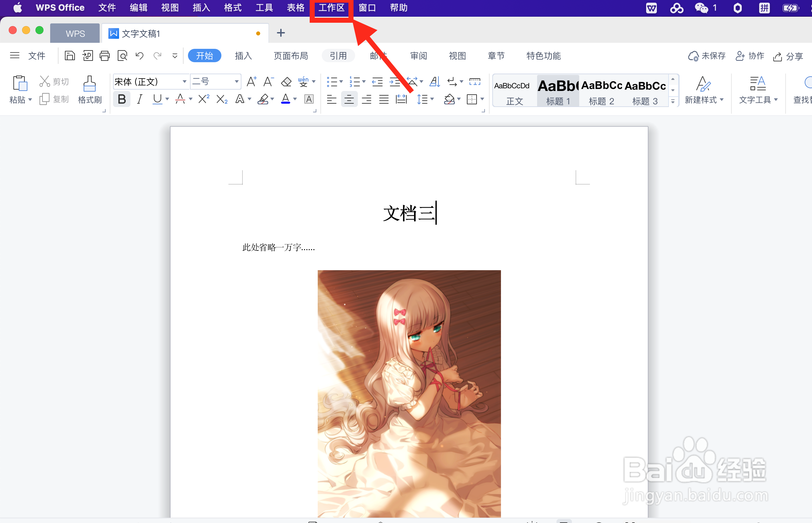Toggle Align Left paragraph
Viewport: 812px width, 523px height.
(331, 99)
